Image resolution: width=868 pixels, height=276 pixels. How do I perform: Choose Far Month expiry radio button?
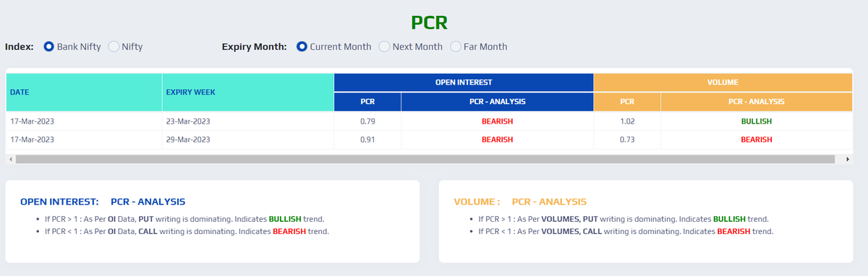pyautogui.click(x=456, y=47)
